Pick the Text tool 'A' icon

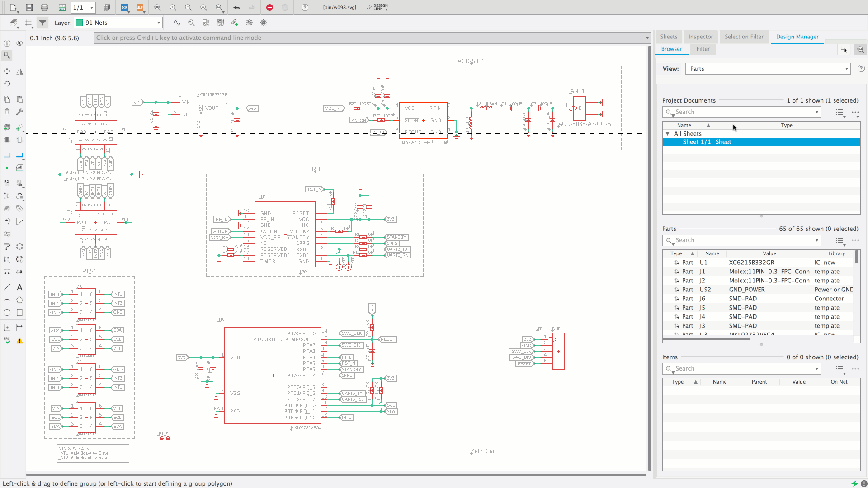19,287
